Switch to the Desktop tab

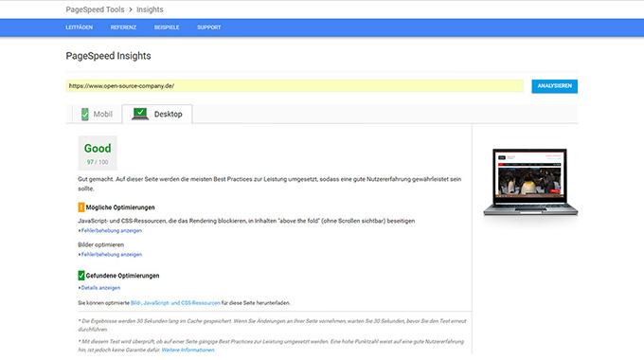pos(157,115)
